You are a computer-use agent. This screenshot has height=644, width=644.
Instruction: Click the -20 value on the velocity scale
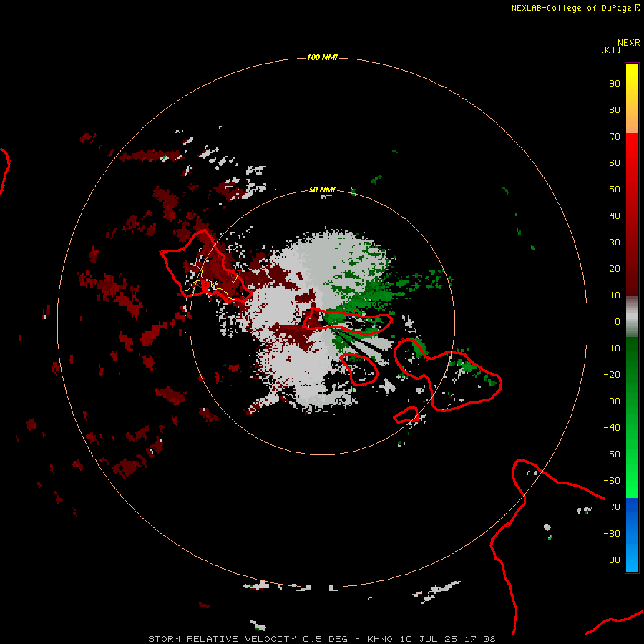point(612,374)
